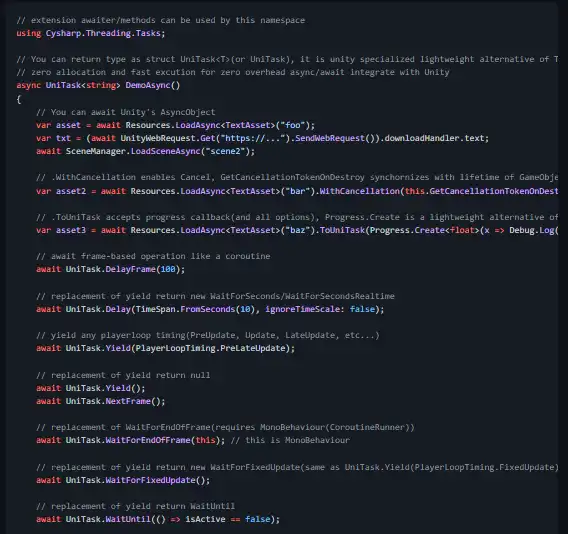Click the ignoreTimeScale named parameter
This screenshot has width=568, height=534.
(x=302, y=309)
